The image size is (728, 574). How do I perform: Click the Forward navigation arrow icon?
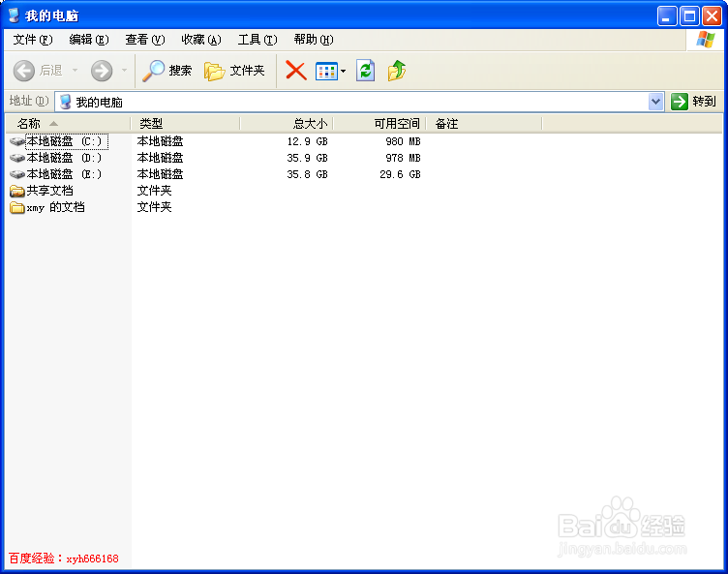(102, 71)
